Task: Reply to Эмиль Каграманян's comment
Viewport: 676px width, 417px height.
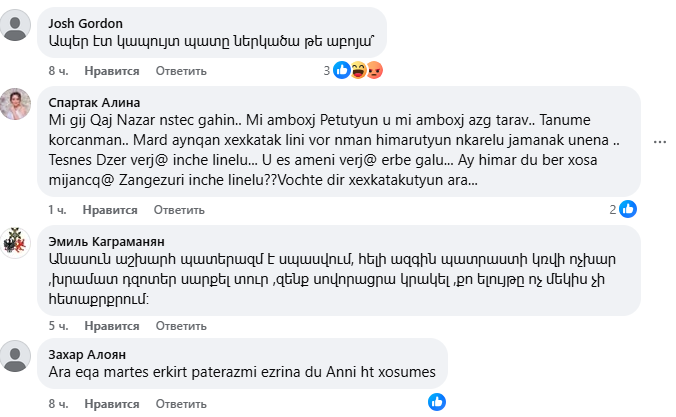Action: tap(180, 326)
